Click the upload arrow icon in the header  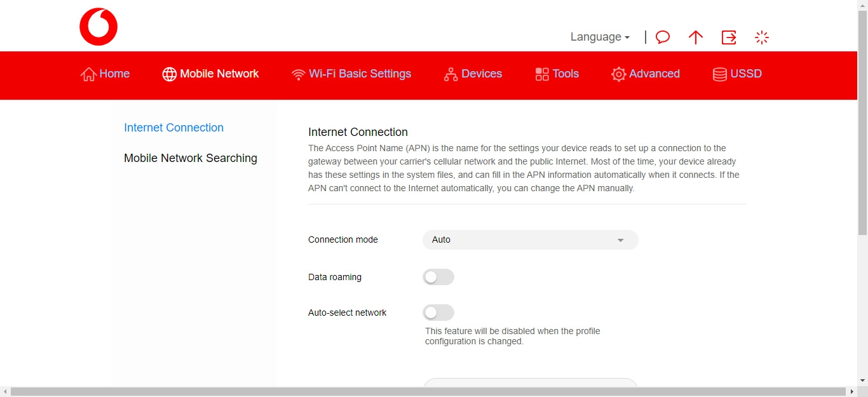tap(695, 37)
